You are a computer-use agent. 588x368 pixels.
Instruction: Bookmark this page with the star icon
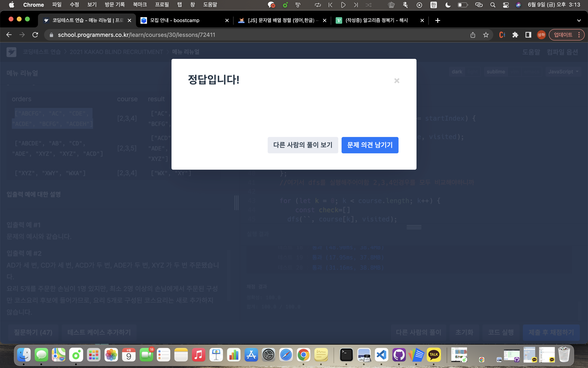click(x=486, y=35)
